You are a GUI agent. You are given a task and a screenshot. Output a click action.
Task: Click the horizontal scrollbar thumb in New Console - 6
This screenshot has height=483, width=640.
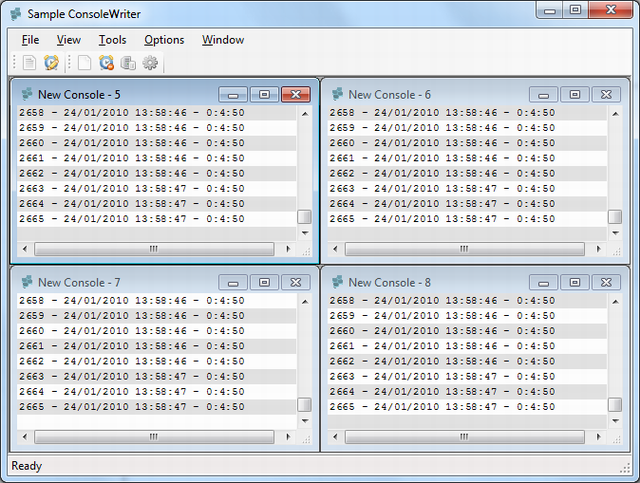(x=464, y=249)
